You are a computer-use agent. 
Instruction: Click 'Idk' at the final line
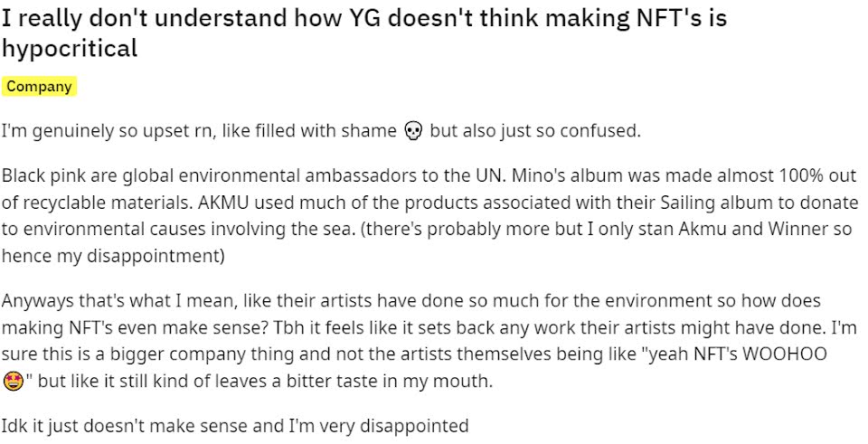(14, 426)
